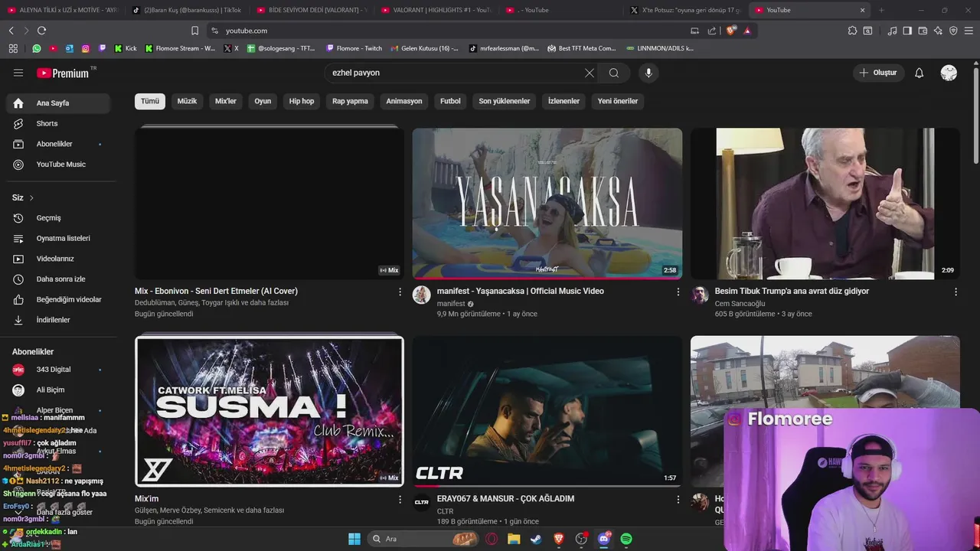Click the ezhel pavyon search field

452,73
